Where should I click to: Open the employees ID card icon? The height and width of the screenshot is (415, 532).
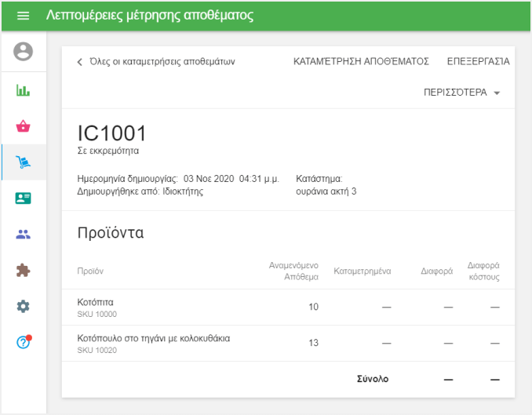point(24,198)
